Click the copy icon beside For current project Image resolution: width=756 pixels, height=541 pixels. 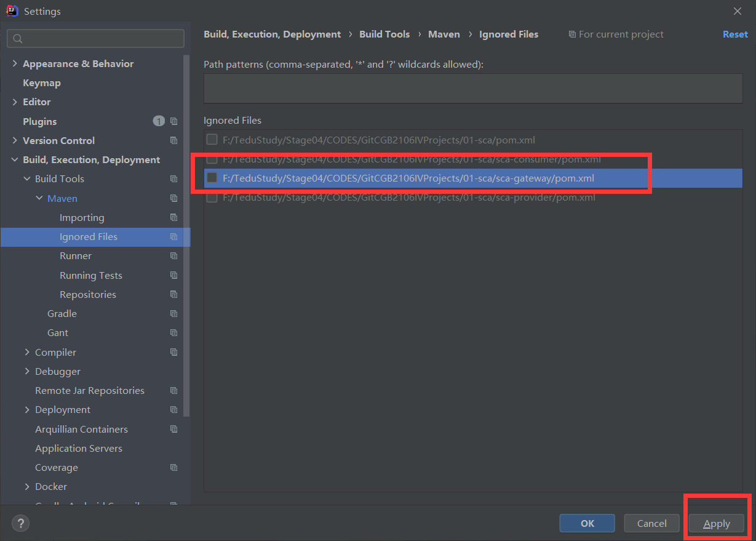[x=572, y=34]
